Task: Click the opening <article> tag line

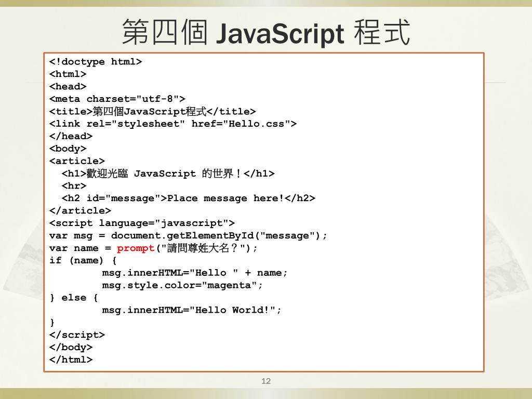Action: tap(77, 161)
